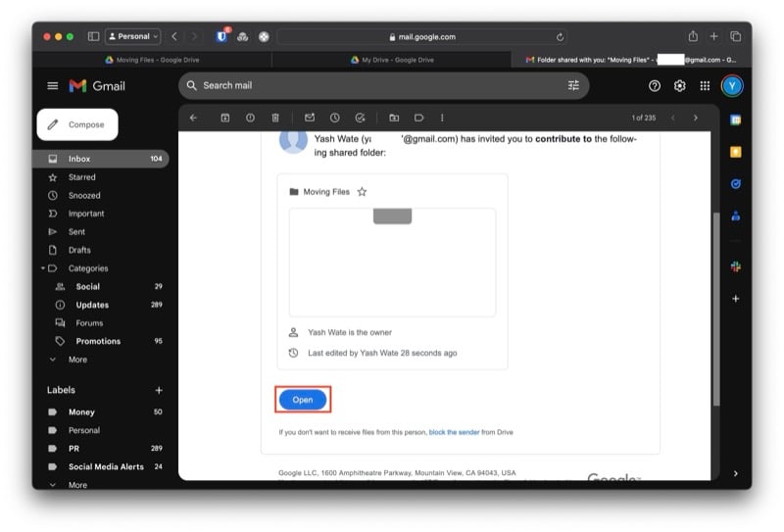Viewport: 784px width, 532px height.
Task: Snooze this email
Action: 334,118
